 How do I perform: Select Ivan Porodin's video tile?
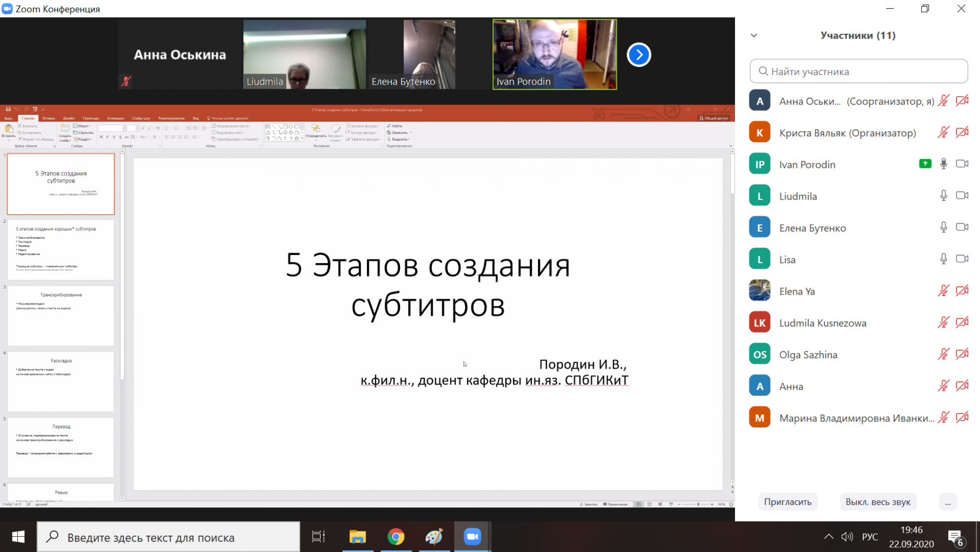click(x=555, y=54)
